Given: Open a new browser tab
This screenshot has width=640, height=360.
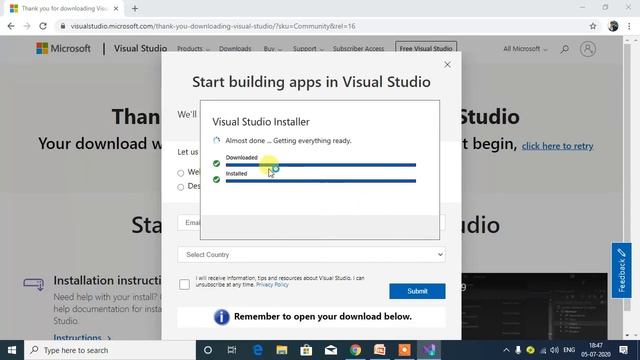Looking at the screenshot, I should [x=135, y=8].
